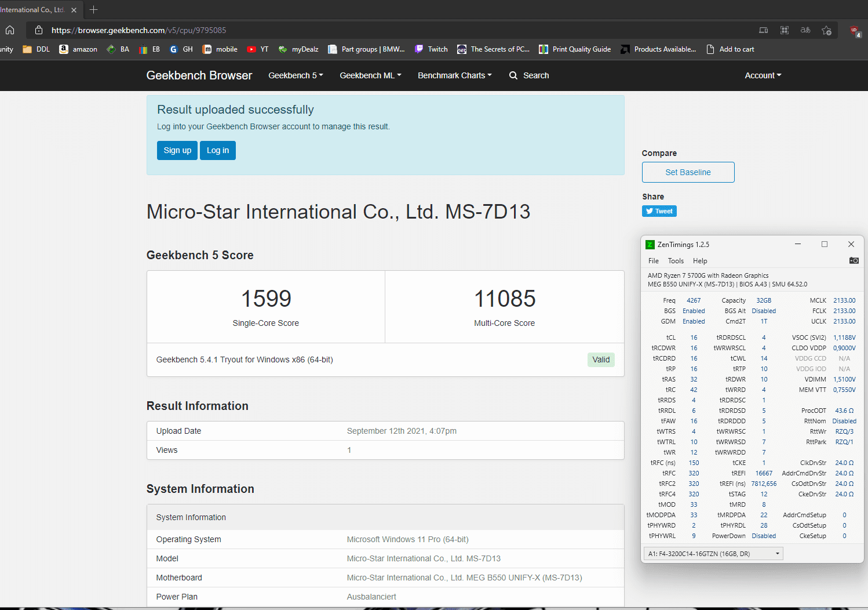Open ZenTimings File menu
This screenshot has height=610, width=868.
(x=654, y=261)
